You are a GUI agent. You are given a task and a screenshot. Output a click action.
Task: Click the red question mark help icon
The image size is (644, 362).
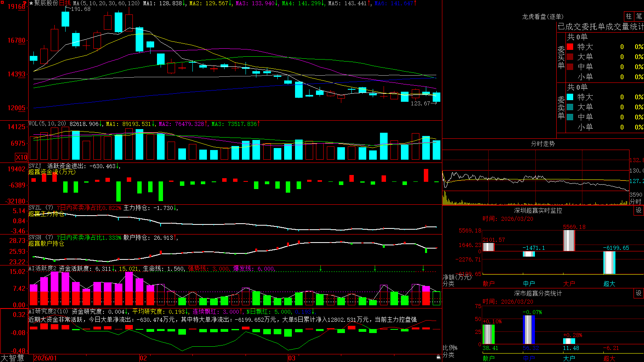25,4
